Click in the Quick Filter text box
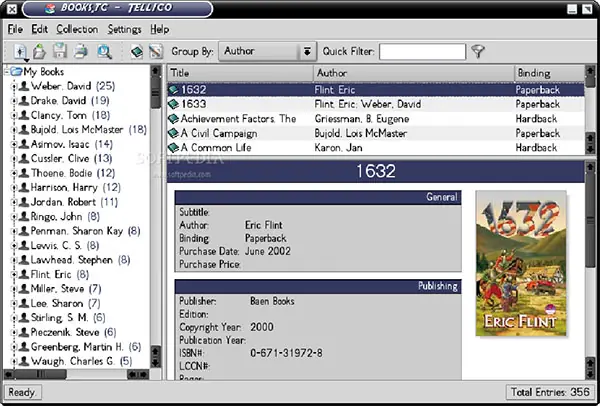600x406 pixels. coord(422,52)
